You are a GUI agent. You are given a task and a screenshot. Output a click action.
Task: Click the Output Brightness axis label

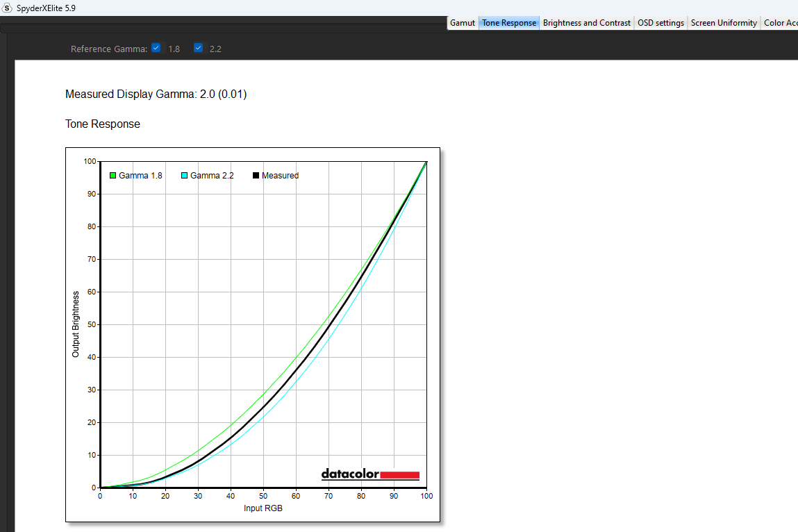[x=76, y=324]
